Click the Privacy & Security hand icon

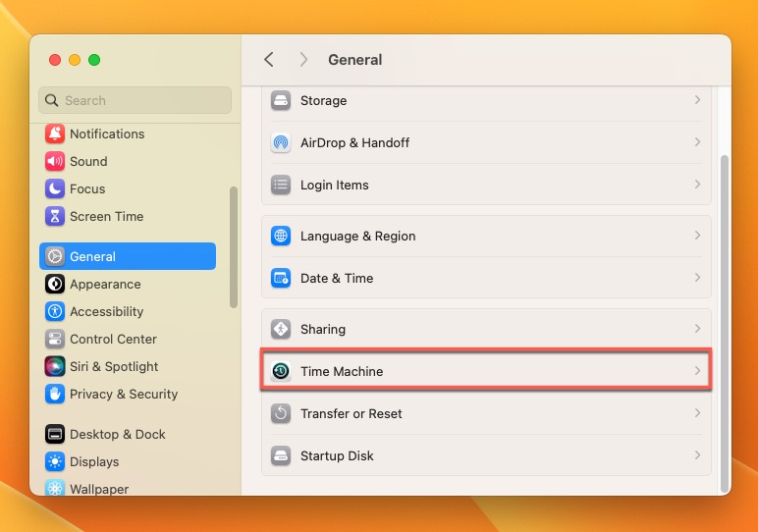click(55, 395)
